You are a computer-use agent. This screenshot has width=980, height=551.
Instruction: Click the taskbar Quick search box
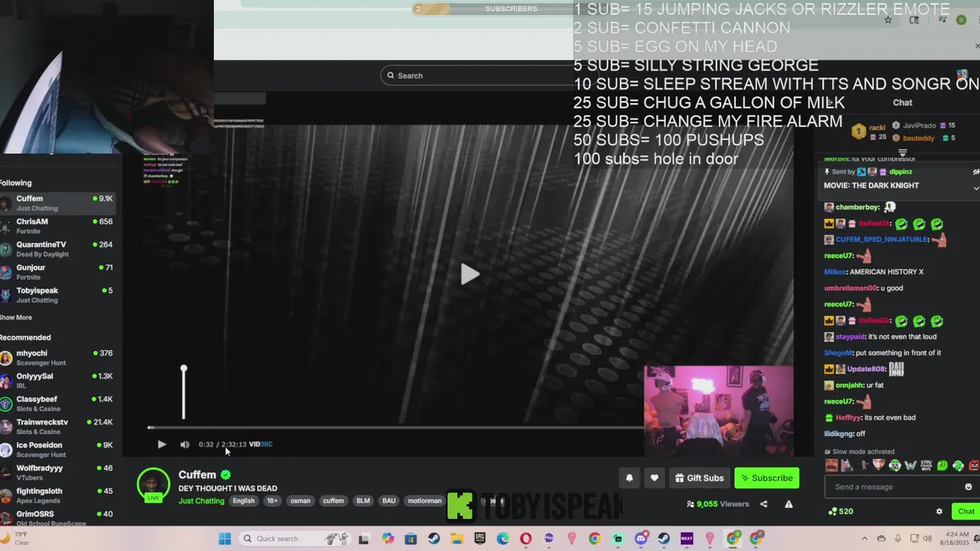point(296,539)
